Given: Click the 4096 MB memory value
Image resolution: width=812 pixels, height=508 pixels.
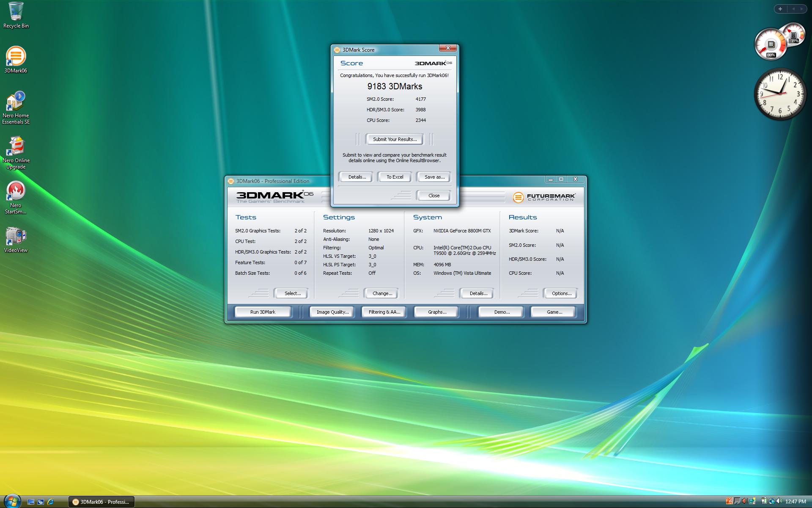Looking at the screenshot, I should [x=442, y=265].
